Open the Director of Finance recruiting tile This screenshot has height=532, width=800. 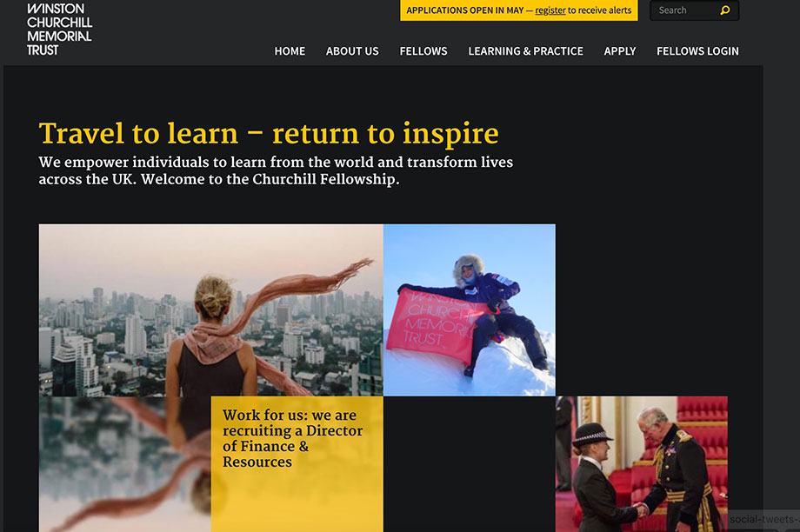[297, 464]
